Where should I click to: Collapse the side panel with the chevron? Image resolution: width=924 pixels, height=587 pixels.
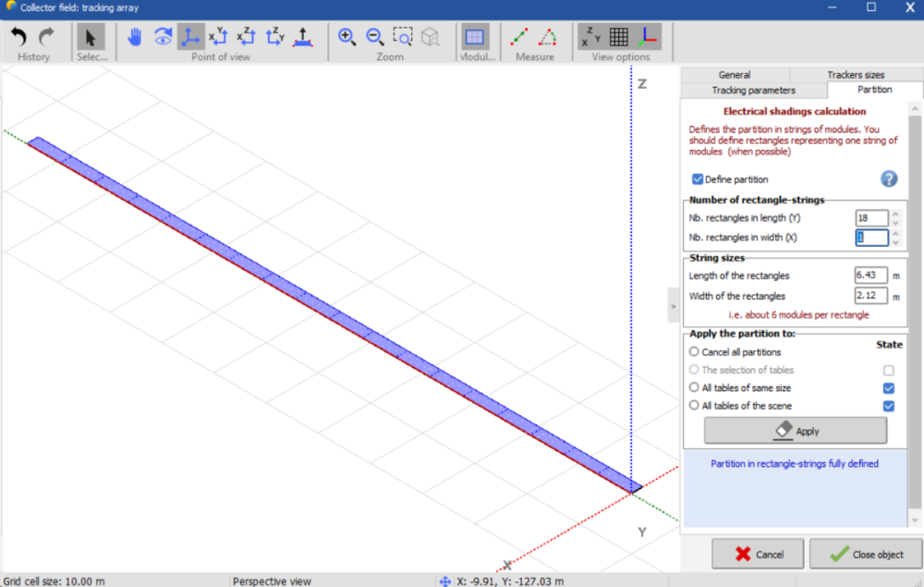[674, 305]
